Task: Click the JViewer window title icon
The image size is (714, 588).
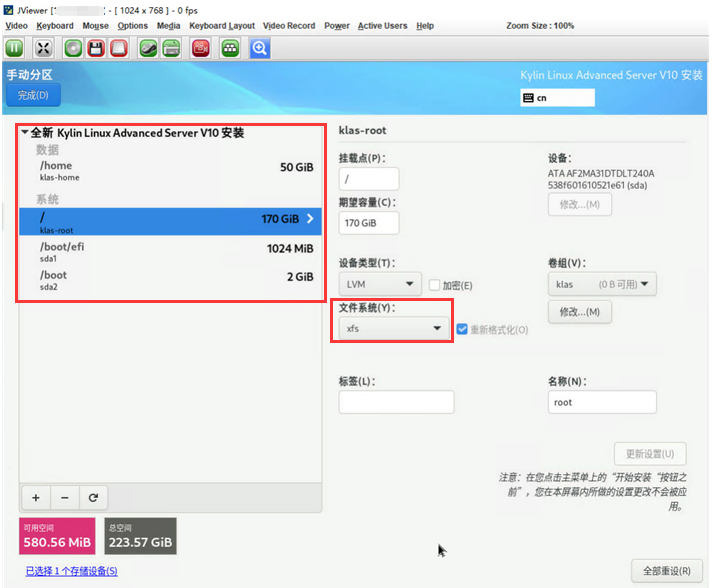Action: coord(8,10)
